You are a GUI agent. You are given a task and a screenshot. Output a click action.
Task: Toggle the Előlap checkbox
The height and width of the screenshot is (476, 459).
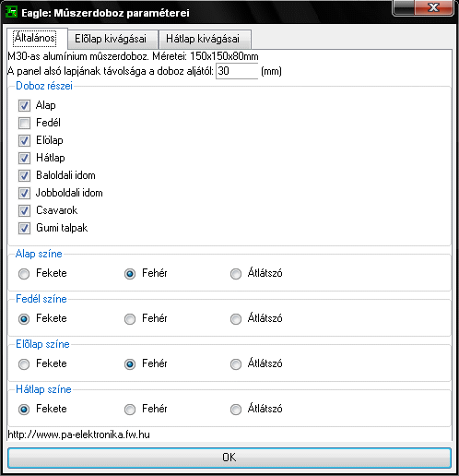click(x=24, y=140)
